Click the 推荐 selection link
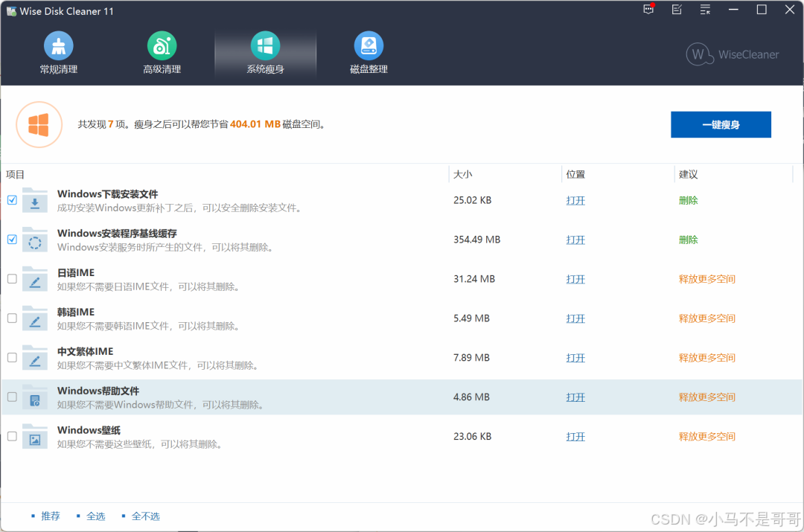804x532 pixels. pyautogui.click(x=51, y=516)
